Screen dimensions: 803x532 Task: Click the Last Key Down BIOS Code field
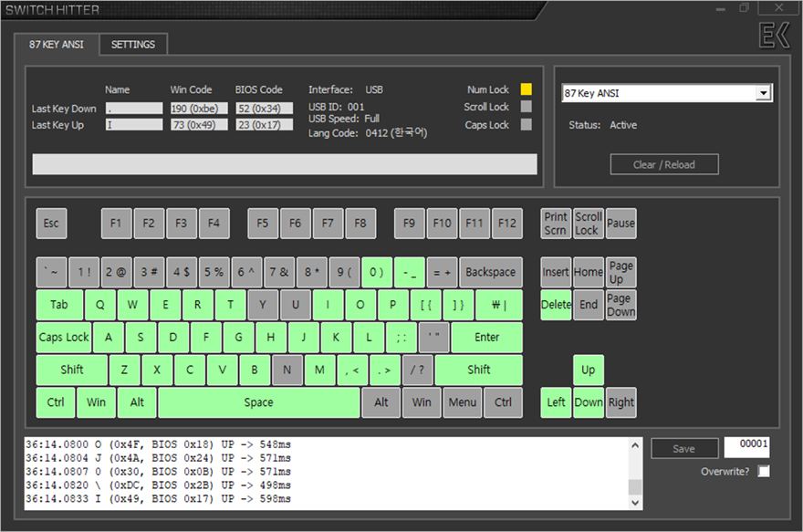point(265,109)
